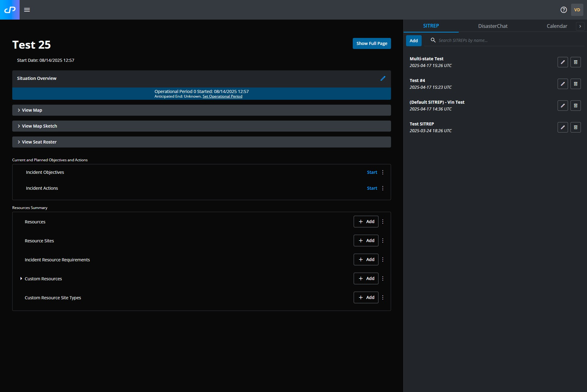Edit the Test SITREP entry
The height and width of the screenshot is (392, 587).
point(563,127)
